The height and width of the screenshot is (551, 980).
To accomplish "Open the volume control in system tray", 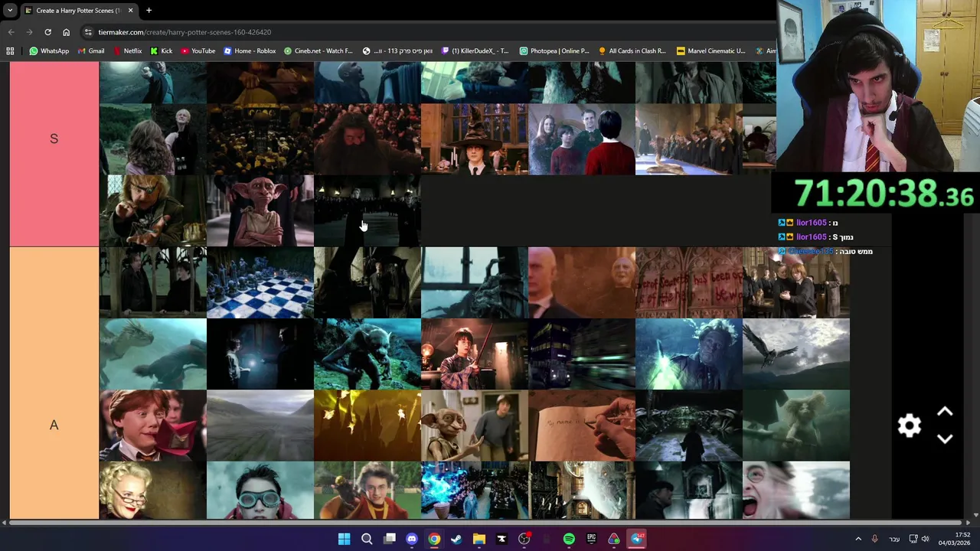I will pyautogui.click(x=926, y=539).
